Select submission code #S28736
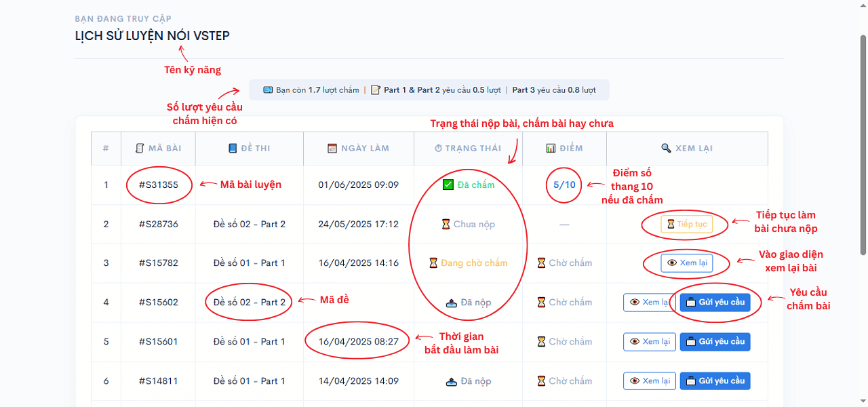This screenshot has height=407, width=868. 159,224
